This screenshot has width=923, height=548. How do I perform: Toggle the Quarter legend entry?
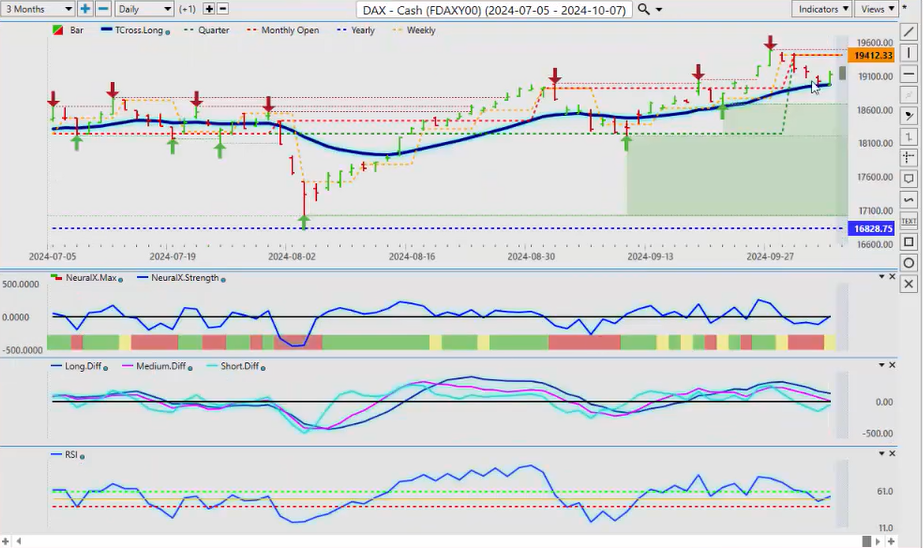207,30
